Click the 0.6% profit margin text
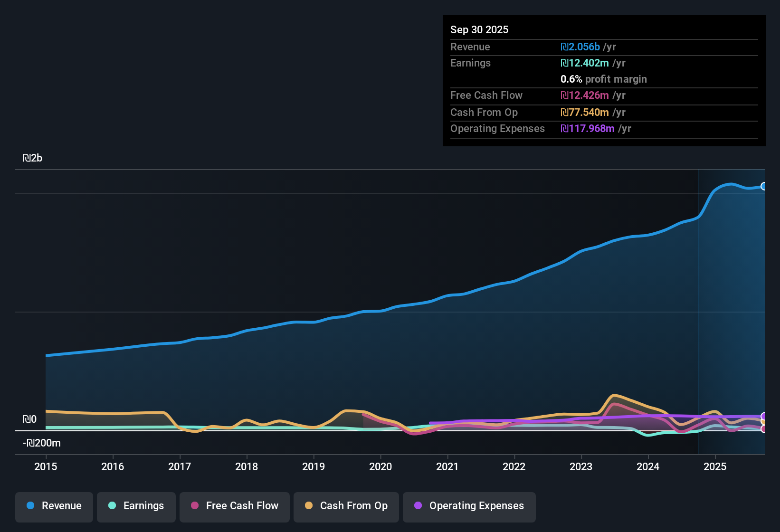The height and width of the screenshot is (532, 780). coord(603,79)
